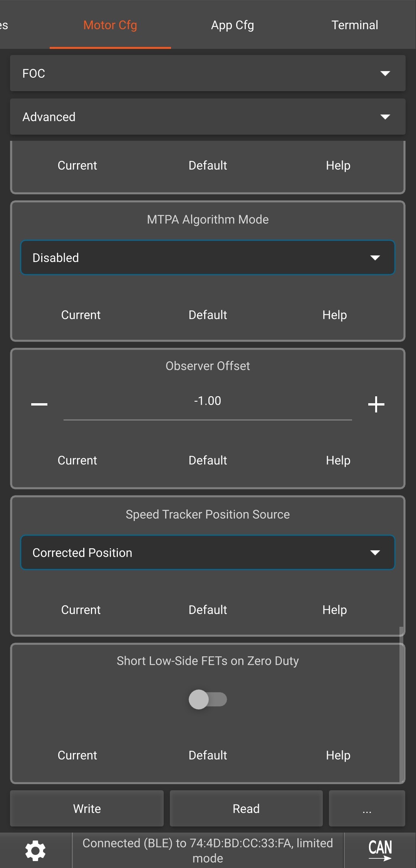
Task: Tap the CAN forwarding icon
Action: (x=380, y=850)
